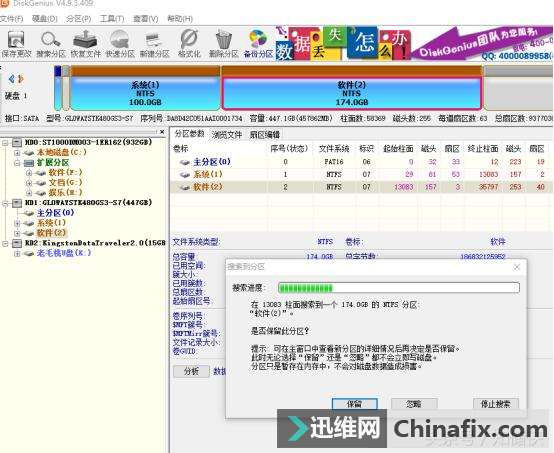Click drive icon of 主分区(0) in partition table

pyautogui.click(x=184, y=162)
